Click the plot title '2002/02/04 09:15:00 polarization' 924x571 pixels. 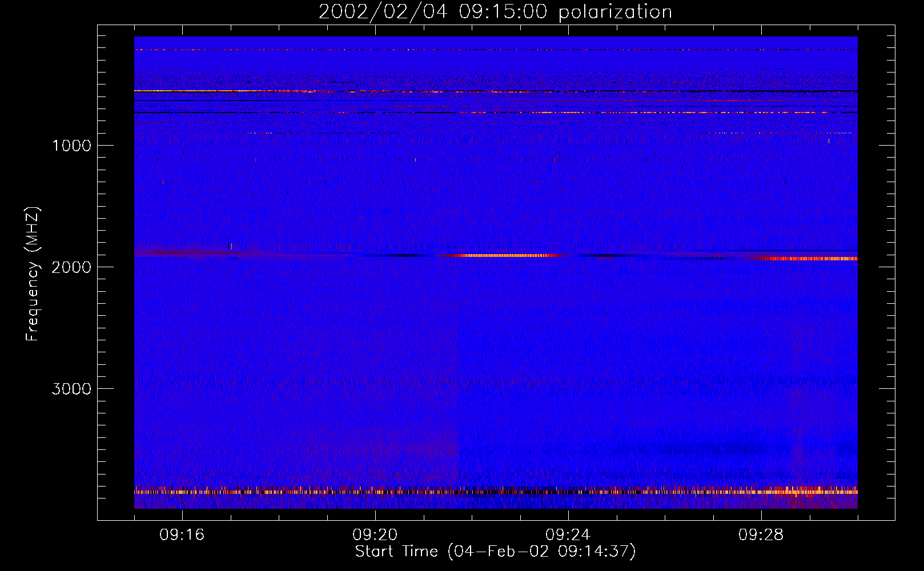click(x=495, y=12)
